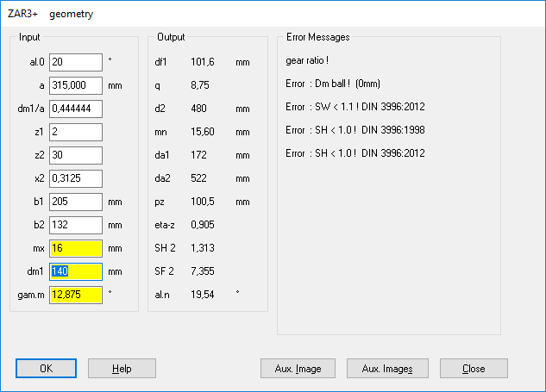This screenshot has width=546, height=392.
Task: Click the Aux. Image button
Action: tap(298, 369)
